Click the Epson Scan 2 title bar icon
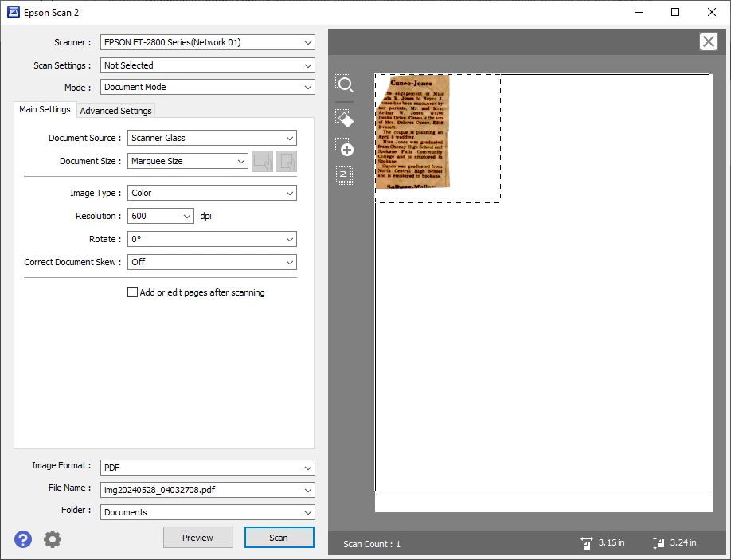This screenshot has height=560, width=731. coord(14,12)
